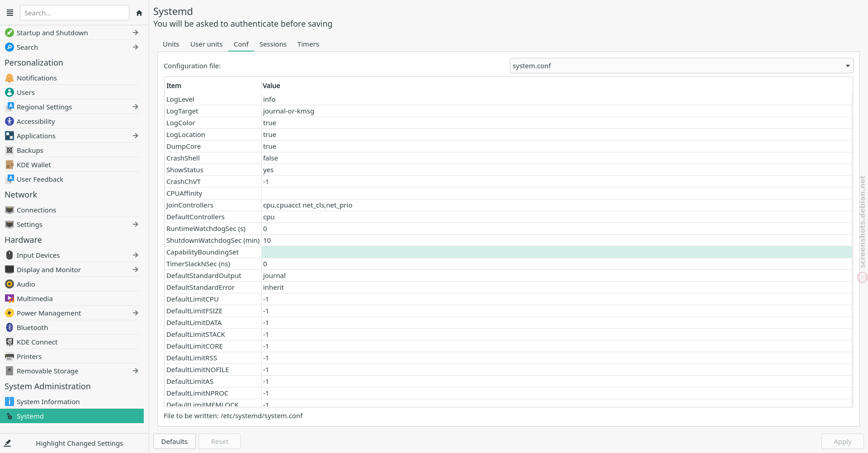The image size is (868, 453).
Task: Switch to the Sessions tab
Action: (273, 44)
